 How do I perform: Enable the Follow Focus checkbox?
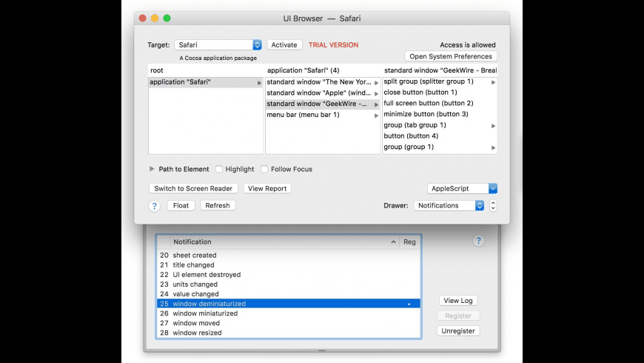click(264, 169)
